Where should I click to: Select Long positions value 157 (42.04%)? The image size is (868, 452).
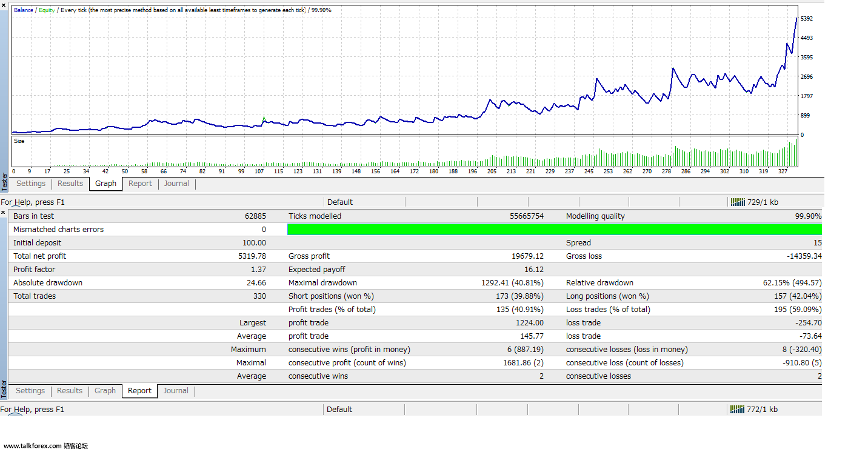798,296
